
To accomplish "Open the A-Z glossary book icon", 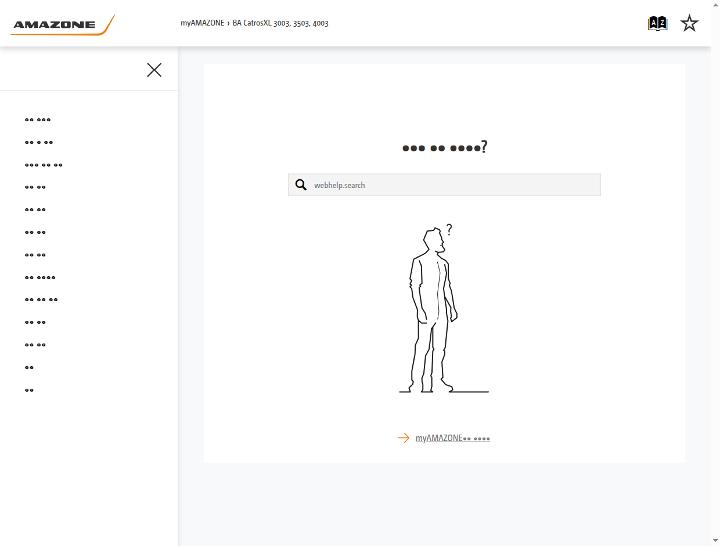I will coord(657,23).
